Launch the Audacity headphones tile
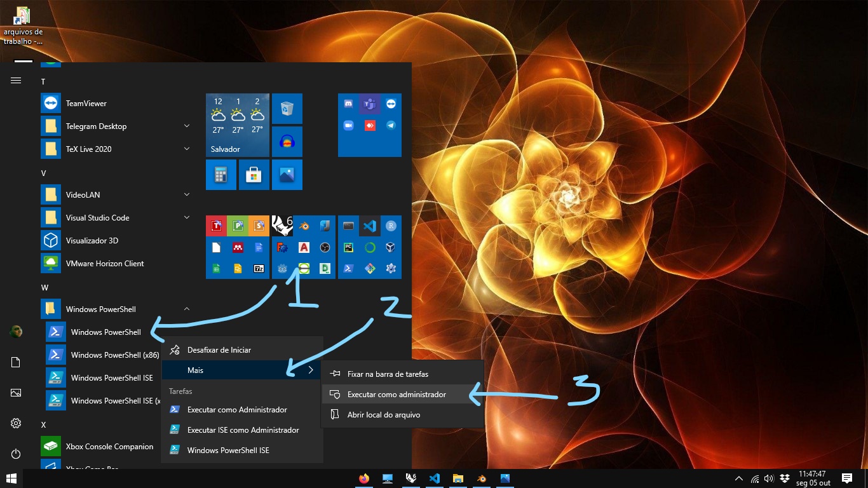This screenshot has width=868, height=488. pyautogui.click(x=287, y=142)
